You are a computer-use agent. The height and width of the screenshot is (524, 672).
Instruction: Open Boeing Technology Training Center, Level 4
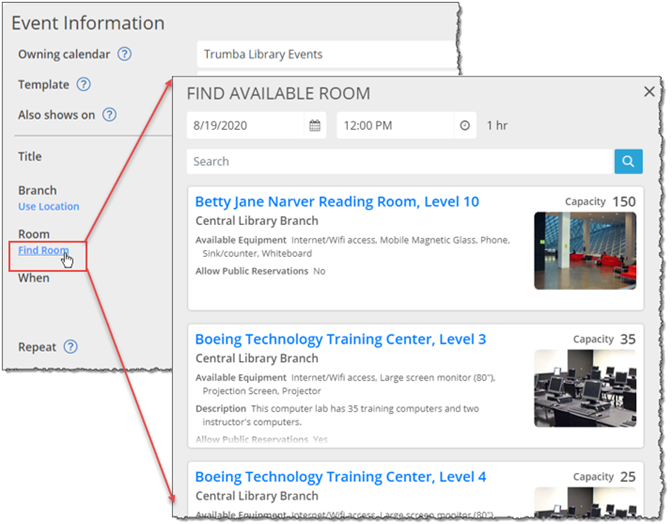pos(340,476)
